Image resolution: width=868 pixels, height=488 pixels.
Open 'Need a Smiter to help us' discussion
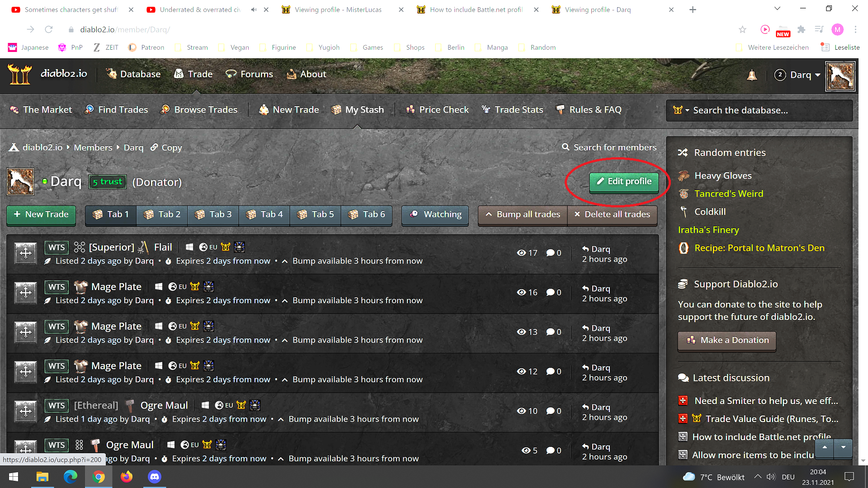click(x=766, y=401)
